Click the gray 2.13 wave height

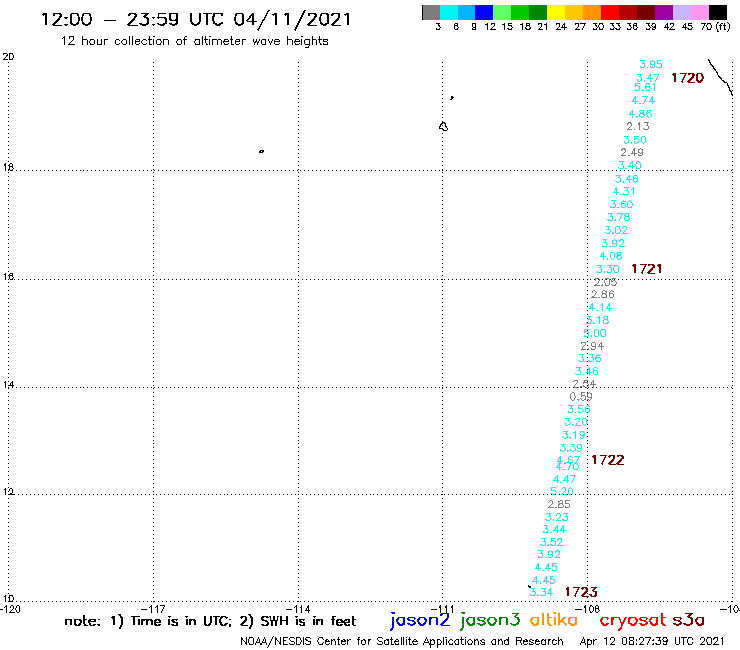[x=638, y=127]
